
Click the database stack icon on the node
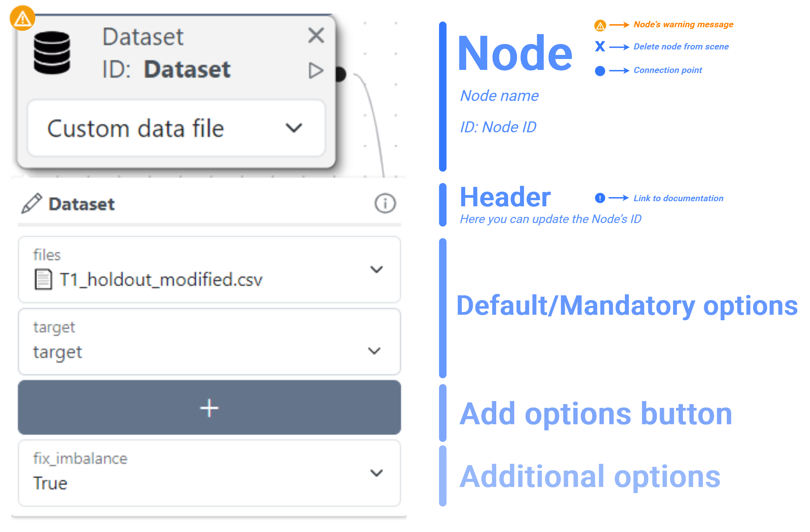(52, 53)
